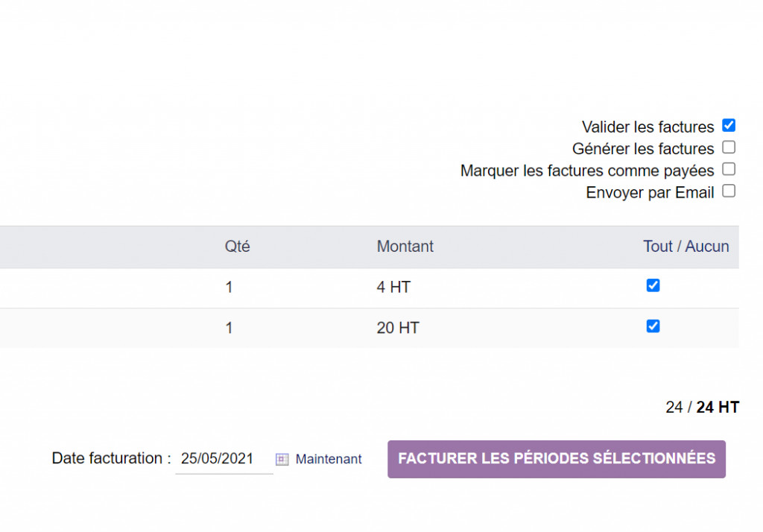763x532 pixels.
Task: Click the Montant column header
Action: tap(405, 246)
